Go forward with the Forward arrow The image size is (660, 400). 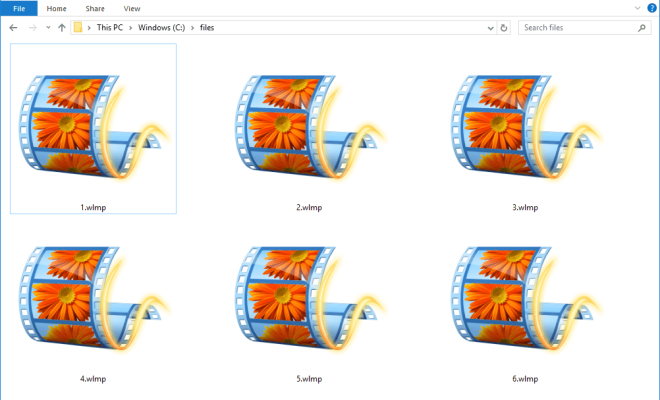click(32, 28)
